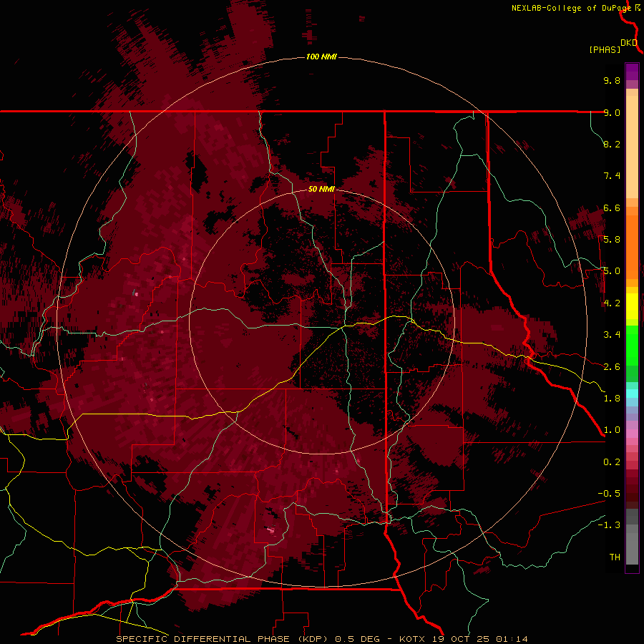This screenshot has width=644, height=644.
Task: Pick the bright green segment of color bar
Action: coord(632,346)
